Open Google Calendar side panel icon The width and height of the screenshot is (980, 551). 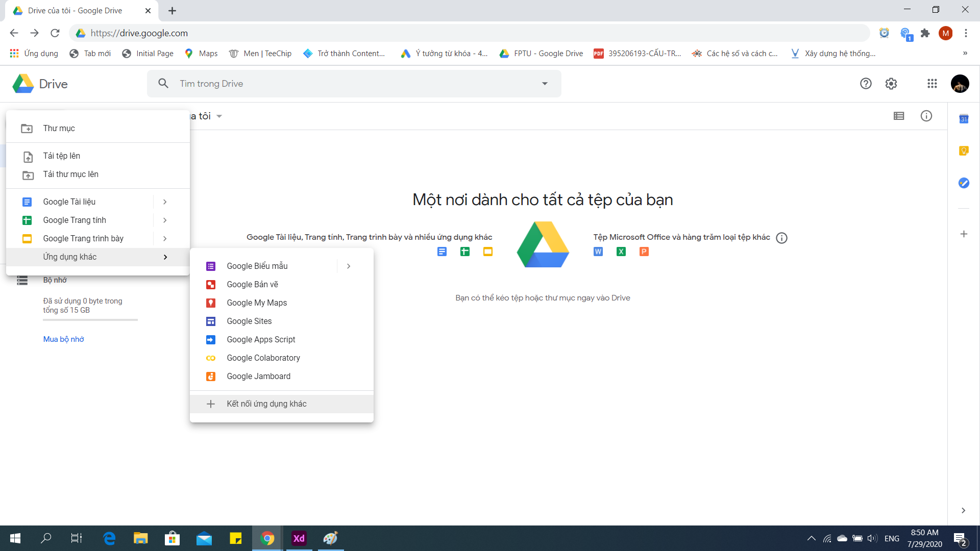pyautogui.click(x=964, y=119)
